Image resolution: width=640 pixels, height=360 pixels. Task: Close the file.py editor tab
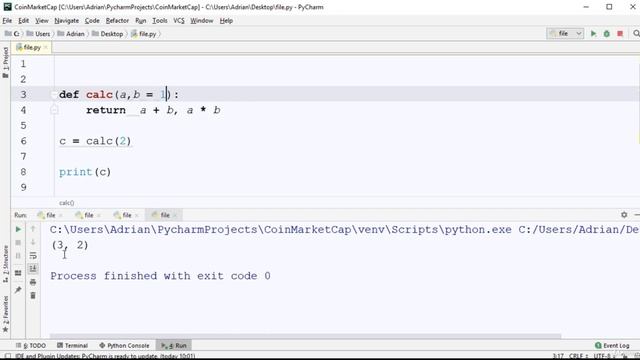pyautogui.click(x=46, y=48)
